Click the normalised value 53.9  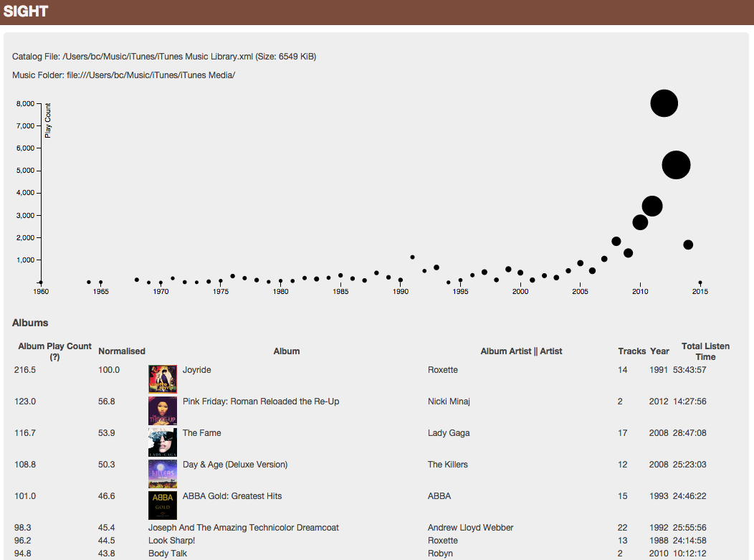tap(107, 433)
